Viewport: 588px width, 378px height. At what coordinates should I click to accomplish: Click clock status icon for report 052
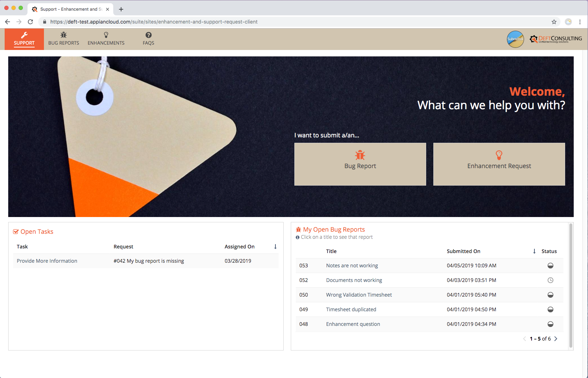pyautogui.click(x=550, y=280)
